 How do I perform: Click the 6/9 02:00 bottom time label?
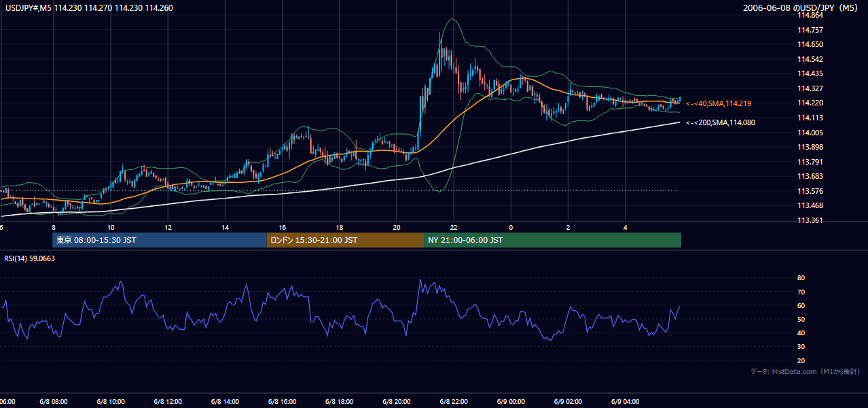pyautogui.click(x=568, y=401)
